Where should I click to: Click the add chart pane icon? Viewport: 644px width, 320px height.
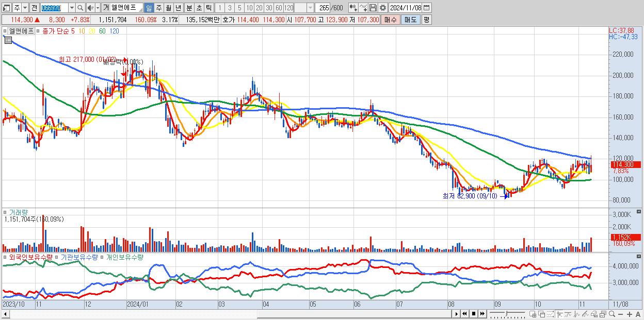click(533, 314)
